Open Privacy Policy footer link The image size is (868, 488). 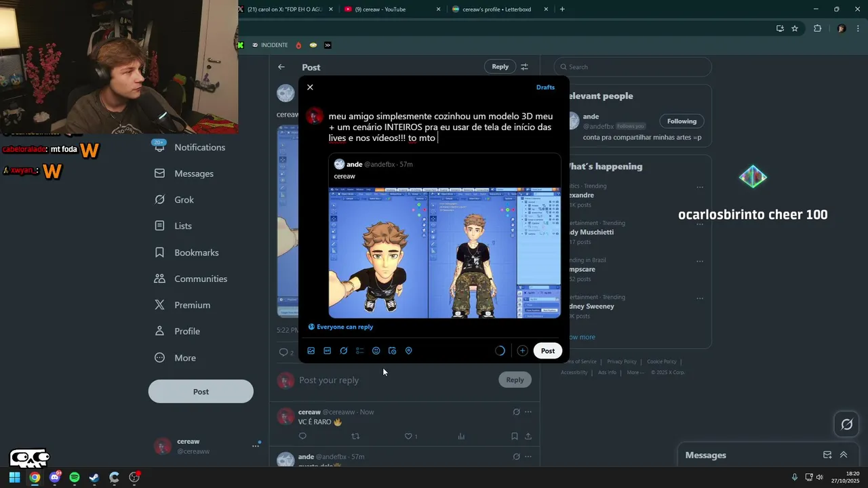pos(622,362)
